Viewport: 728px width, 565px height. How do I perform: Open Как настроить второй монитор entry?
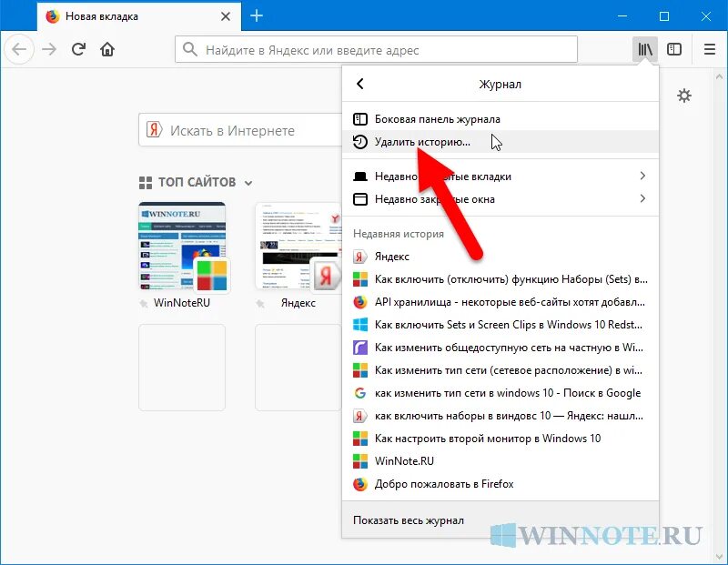pos(500,439)
